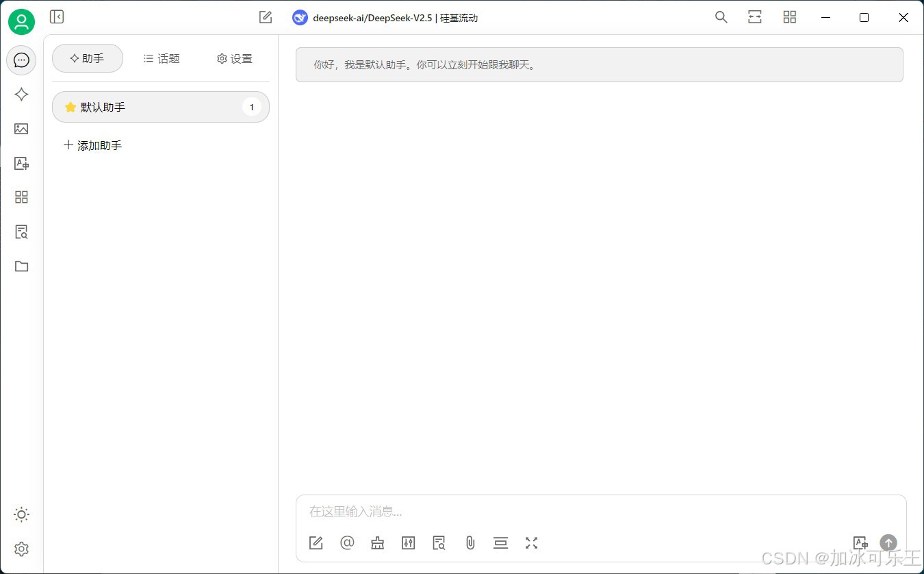
Task: Open the Mini Apps grid in sidebar
Action: pos(21,197)
